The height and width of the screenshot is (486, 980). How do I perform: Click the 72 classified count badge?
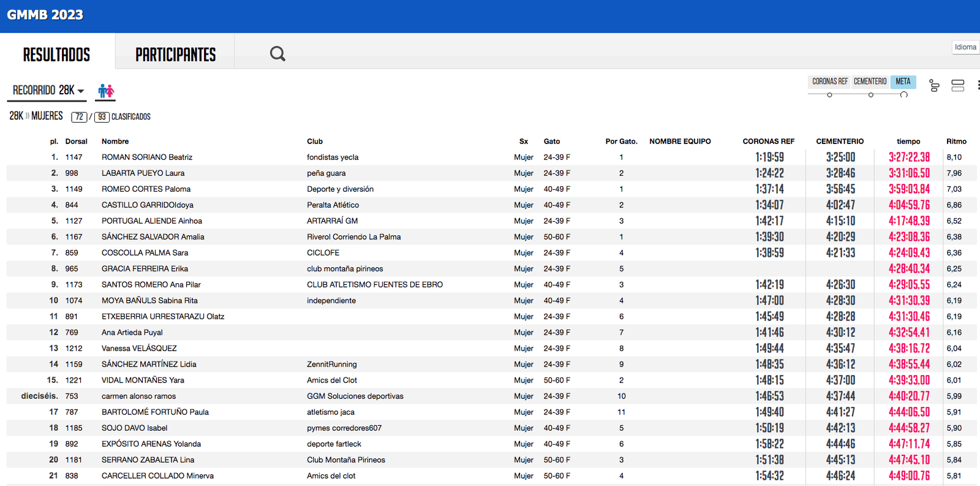(79, 117)
